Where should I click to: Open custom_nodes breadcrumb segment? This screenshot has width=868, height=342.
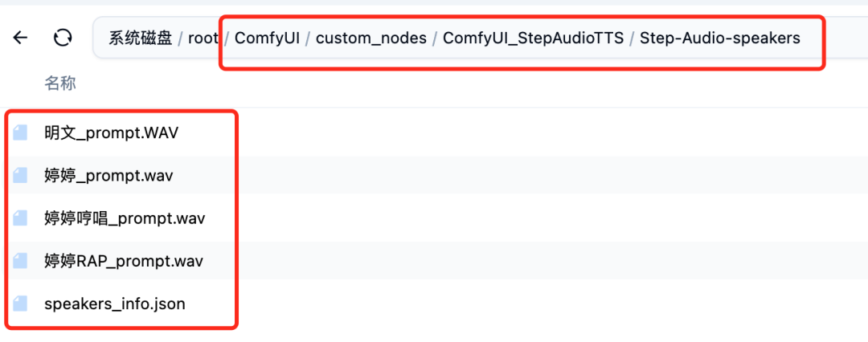click(x=371, y=38)
